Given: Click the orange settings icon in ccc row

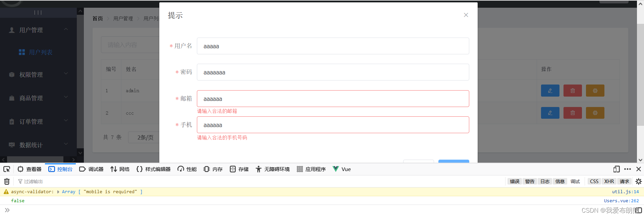Looking at the screenshot, I should 595,113.
